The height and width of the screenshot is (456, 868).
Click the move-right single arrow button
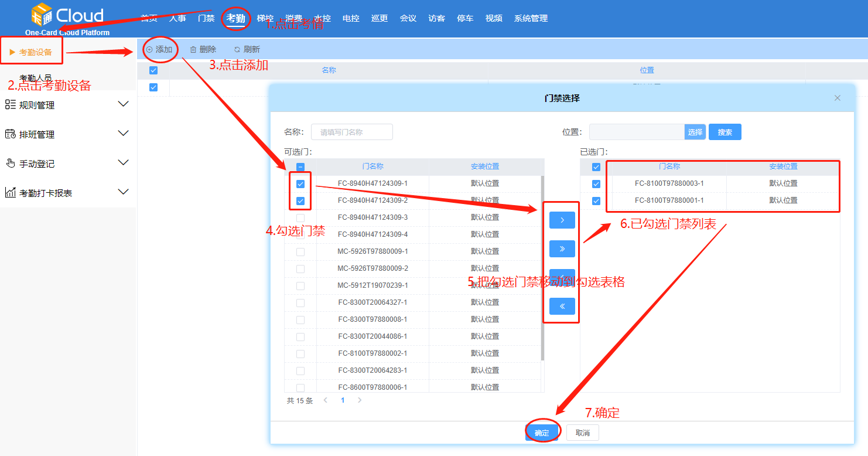pos(562,220)
